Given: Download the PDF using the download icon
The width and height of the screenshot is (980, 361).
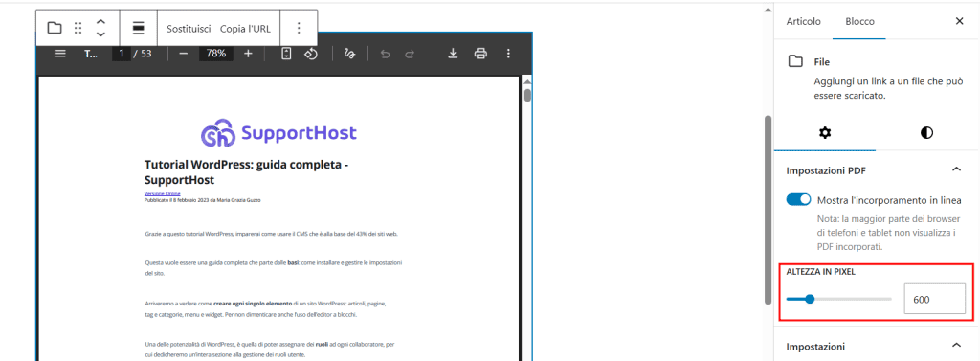Looking at the screenshot, I should pos(453,54).
